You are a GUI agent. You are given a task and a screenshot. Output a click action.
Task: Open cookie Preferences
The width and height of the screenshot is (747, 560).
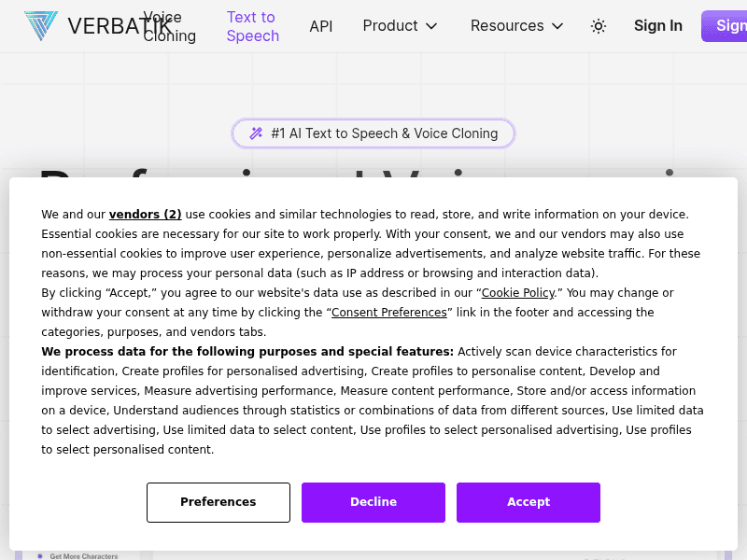pos(218,502)
